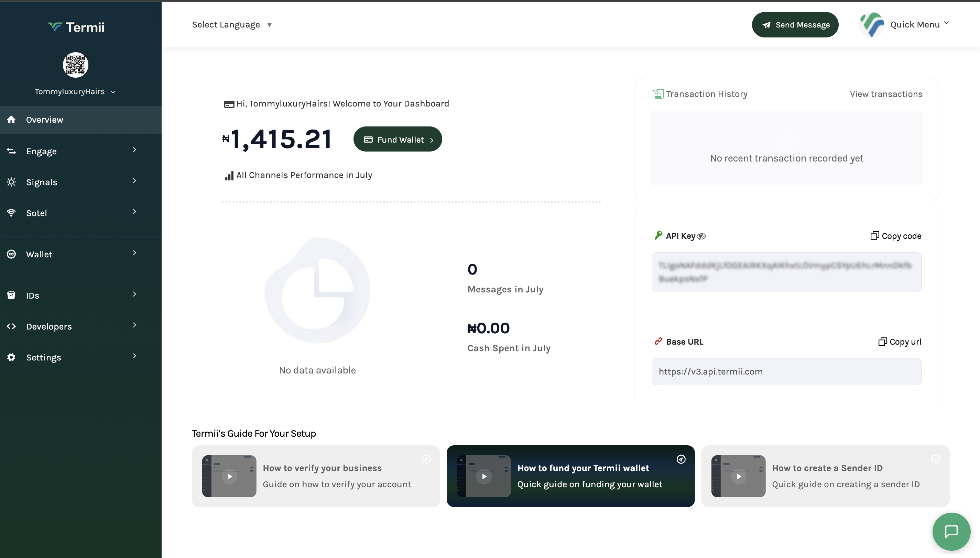Click the Signals sun icon
Image resolution: width=980 pixels, height=558 pixels.
(x=11, y=182)
